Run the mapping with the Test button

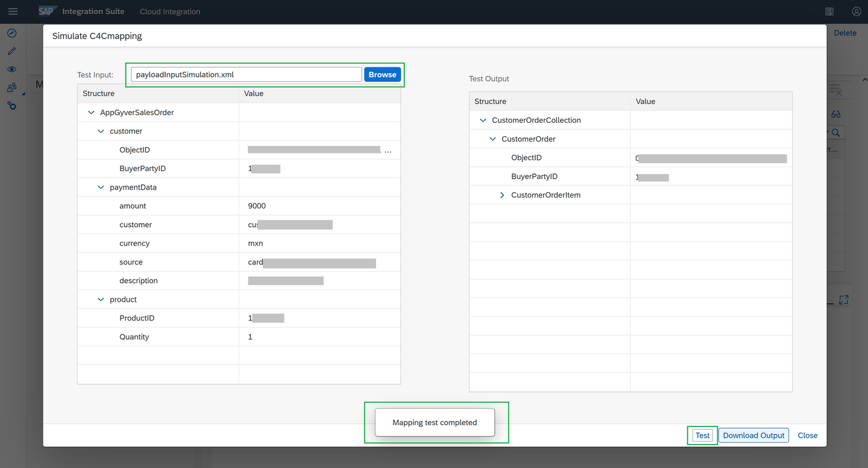(x=703, y=435)
